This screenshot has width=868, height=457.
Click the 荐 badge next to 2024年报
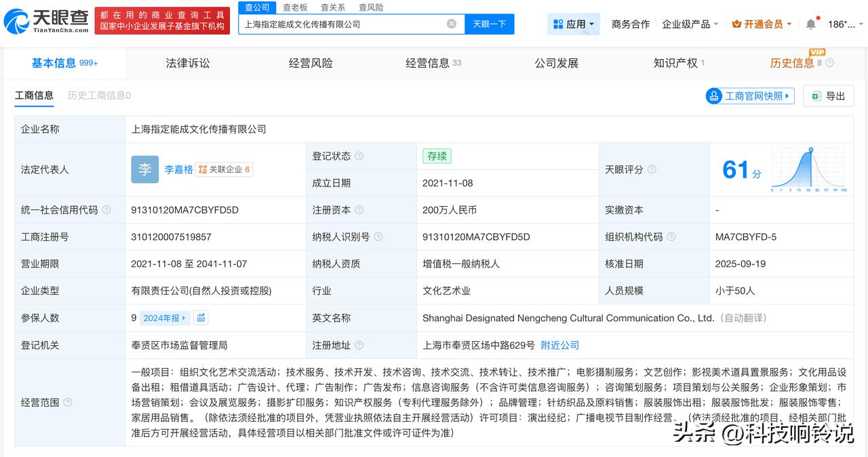point(201,317)
